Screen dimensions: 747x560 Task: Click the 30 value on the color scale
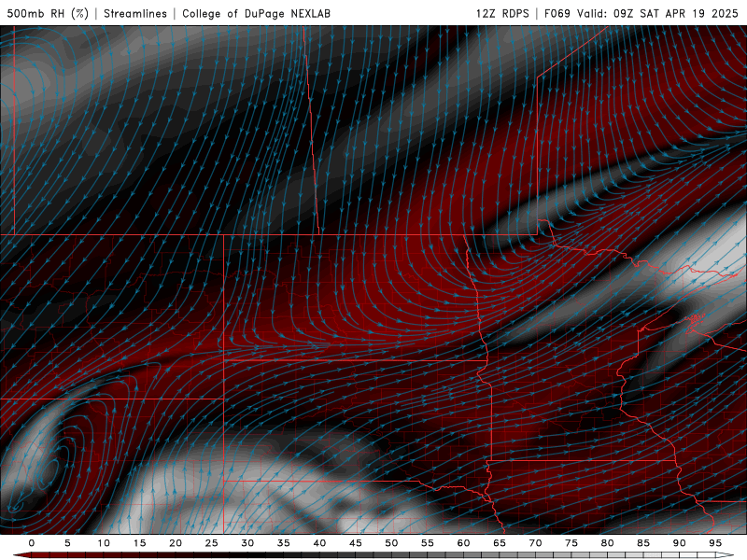(x=247, y=543)
